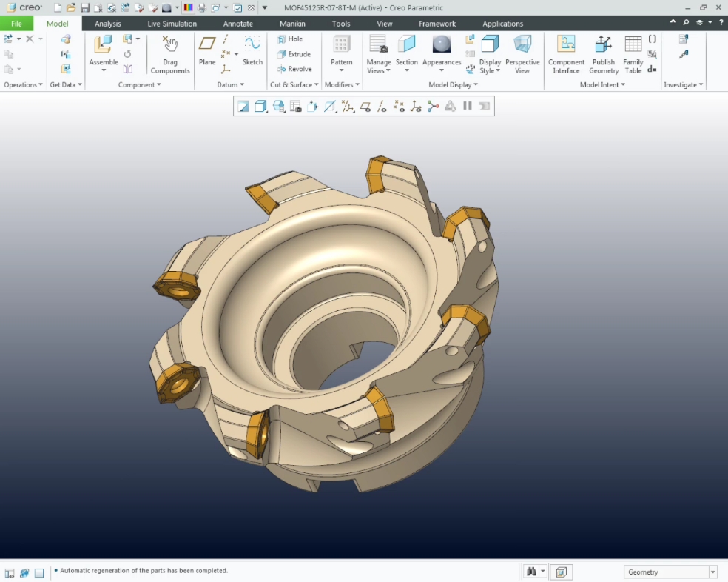Click the New file icon in quick access toolbar
Viewport: 728px width, 582px height.
[x=58, y=8]
